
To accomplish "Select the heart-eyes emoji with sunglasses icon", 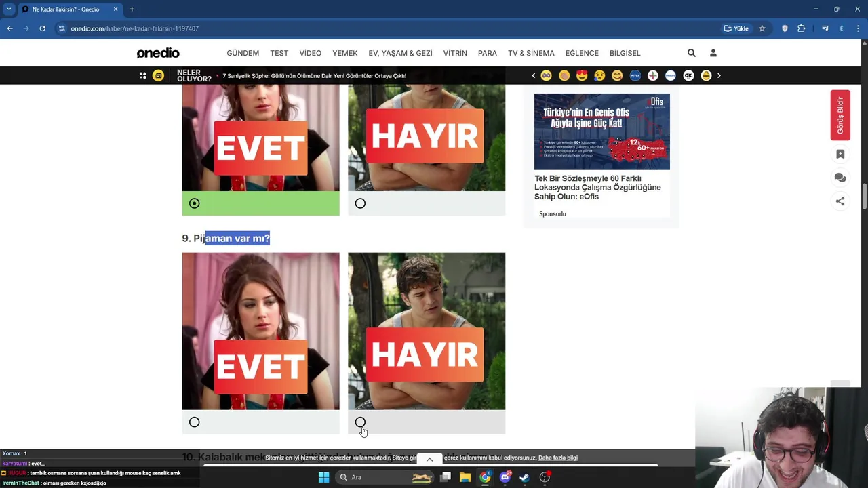I will [x=582, y=75].
